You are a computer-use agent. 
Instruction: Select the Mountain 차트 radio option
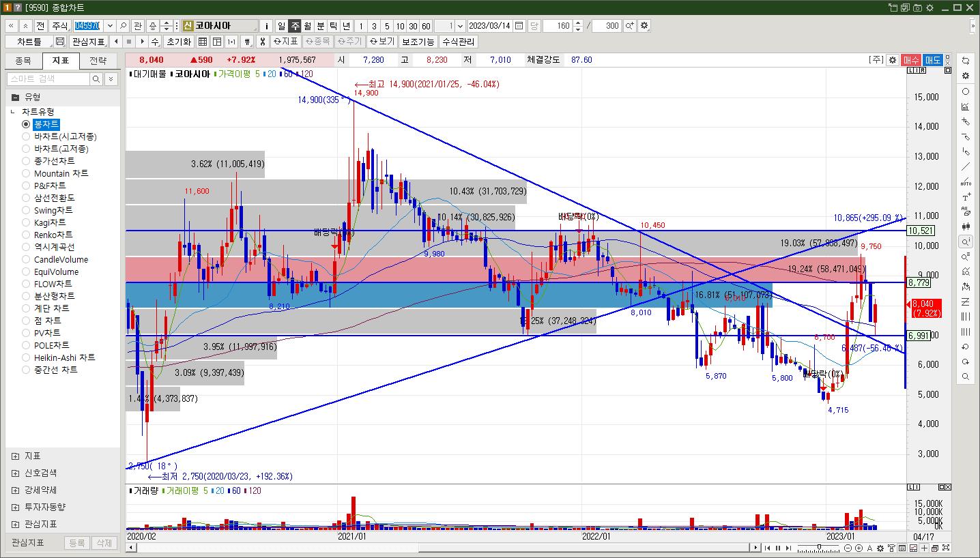coord(26,173)
